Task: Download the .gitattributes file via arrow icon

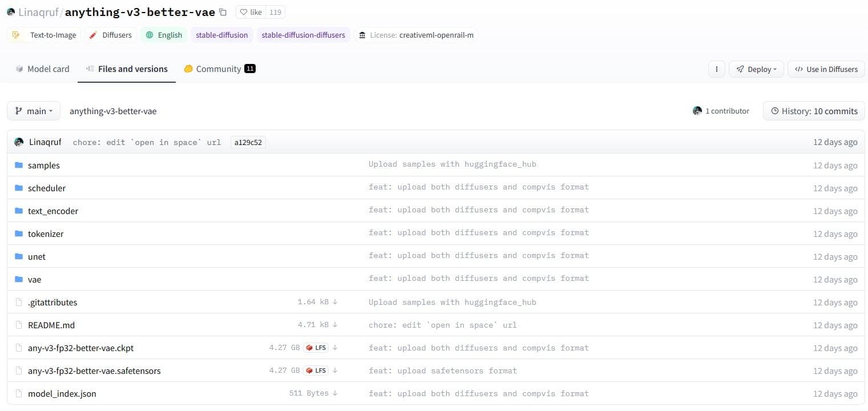Action: tap(335, 302)
